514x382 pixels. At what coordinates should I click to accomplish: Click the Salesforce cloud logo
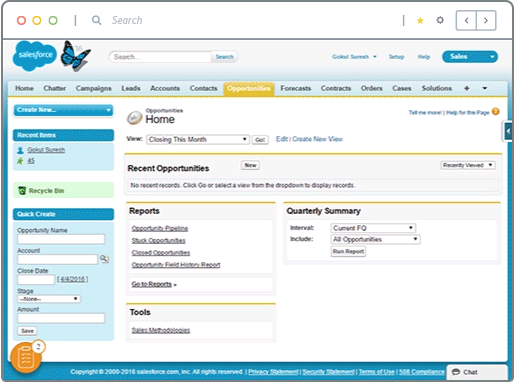tap(35, 56)
